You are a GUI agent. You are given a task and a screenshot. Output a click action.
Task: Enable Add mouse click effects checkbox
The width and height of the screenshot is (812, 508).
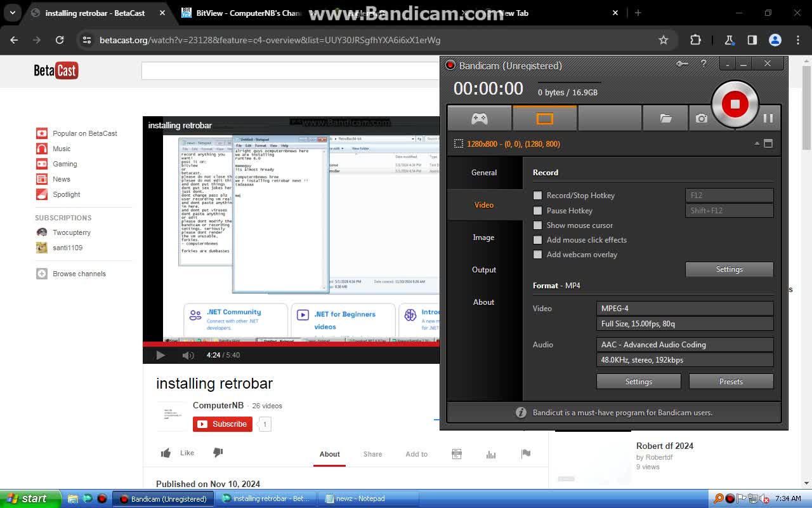tap(538, 240)
